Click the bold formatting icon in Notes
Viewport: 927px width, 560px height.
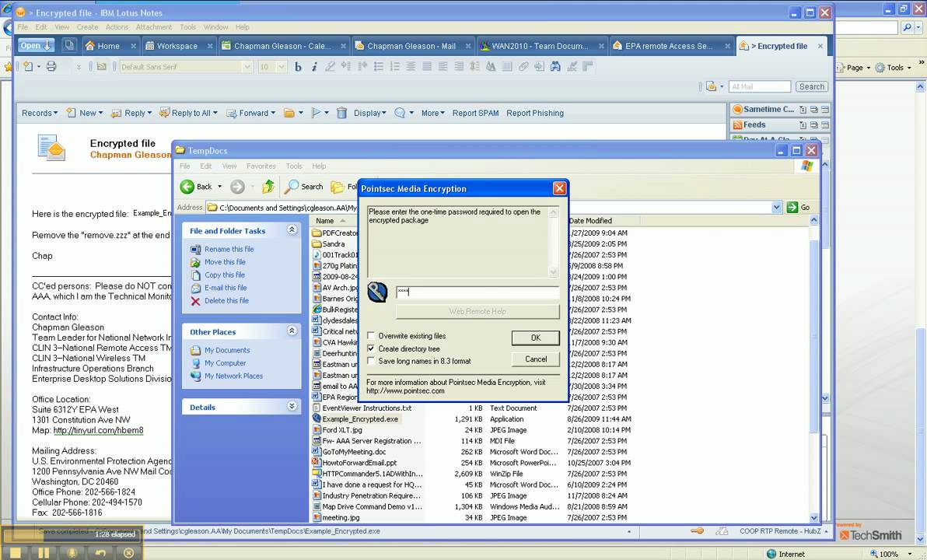[298, 67]
